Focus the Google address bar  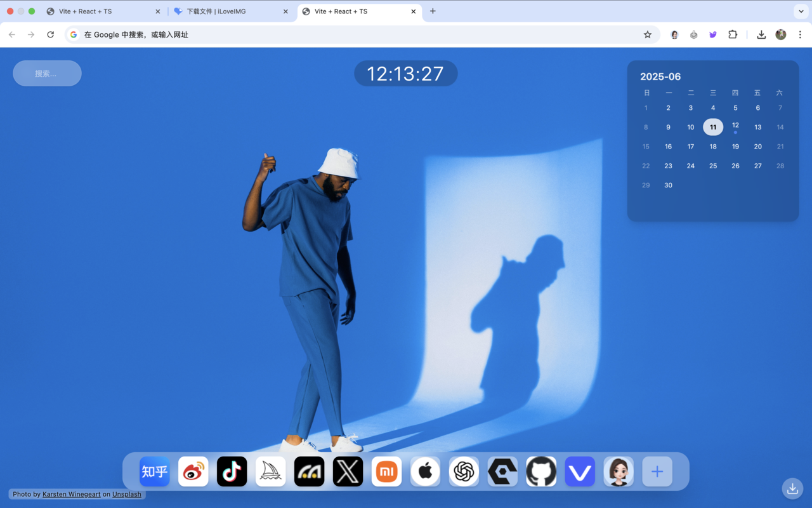pos(362,35)
